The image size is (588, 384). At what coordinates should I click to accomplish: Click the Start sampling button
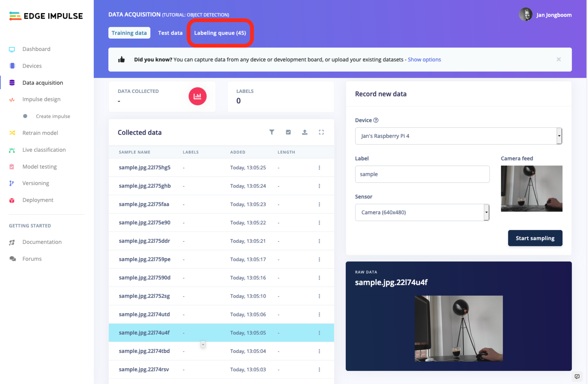point(535,238)
